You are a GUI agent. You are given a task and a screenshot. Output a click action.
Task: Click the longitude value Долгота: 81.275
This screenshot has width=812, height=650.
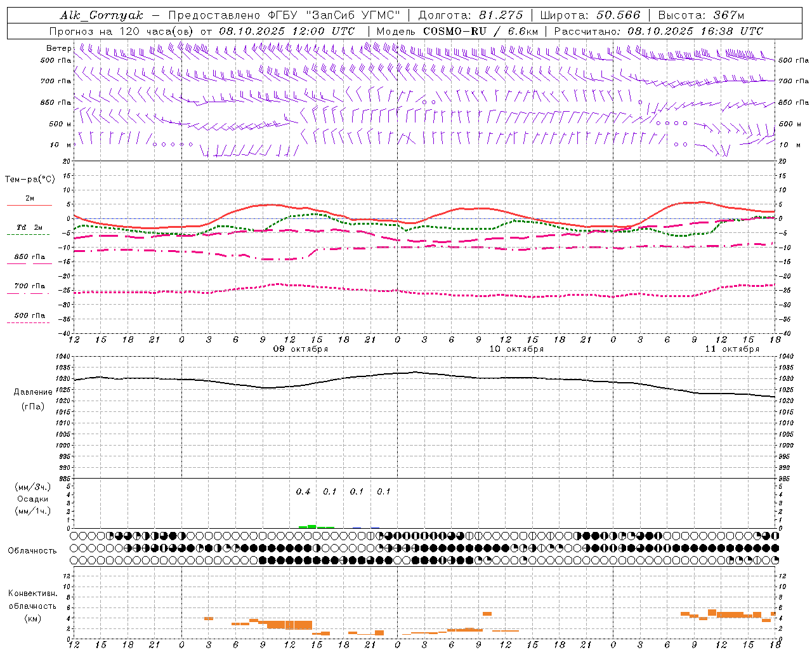tap(471, 15)
